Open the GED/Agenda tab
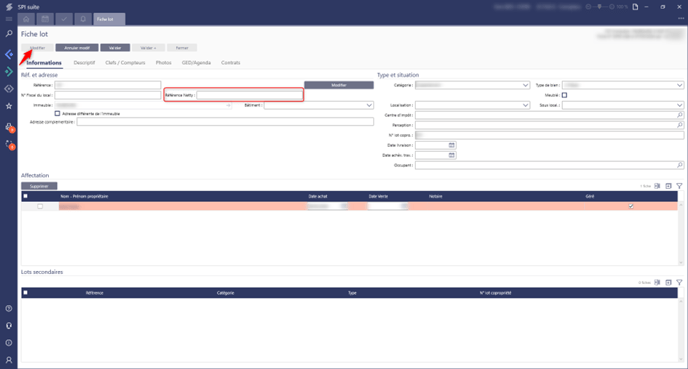 click(196, 63)
